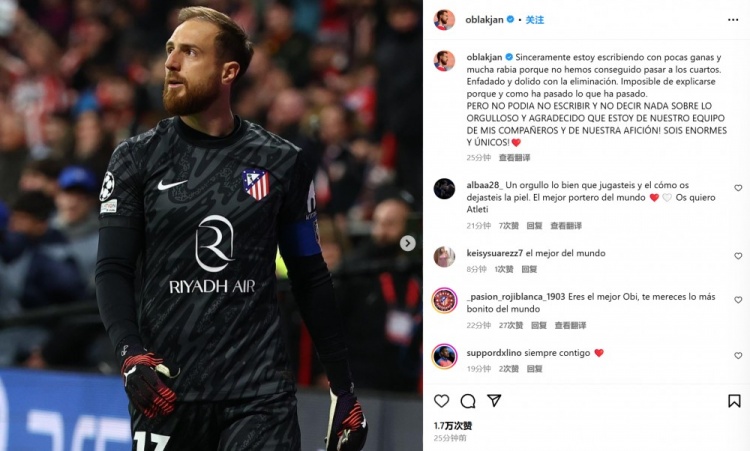Screen dimensions: 750x451
Task: View the 1.7万 likes count
Action: 453,425
